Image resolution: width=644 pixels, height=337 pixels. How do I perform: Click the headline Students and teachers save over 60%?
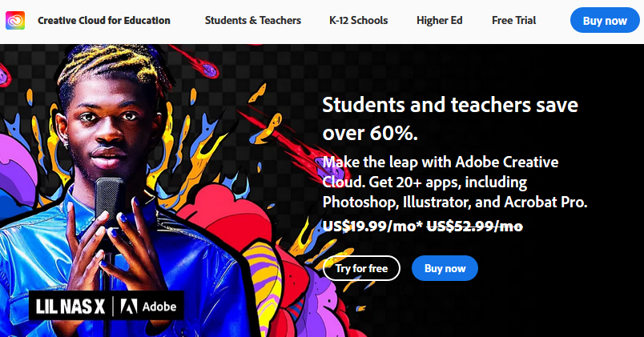(x=450, y=118)
